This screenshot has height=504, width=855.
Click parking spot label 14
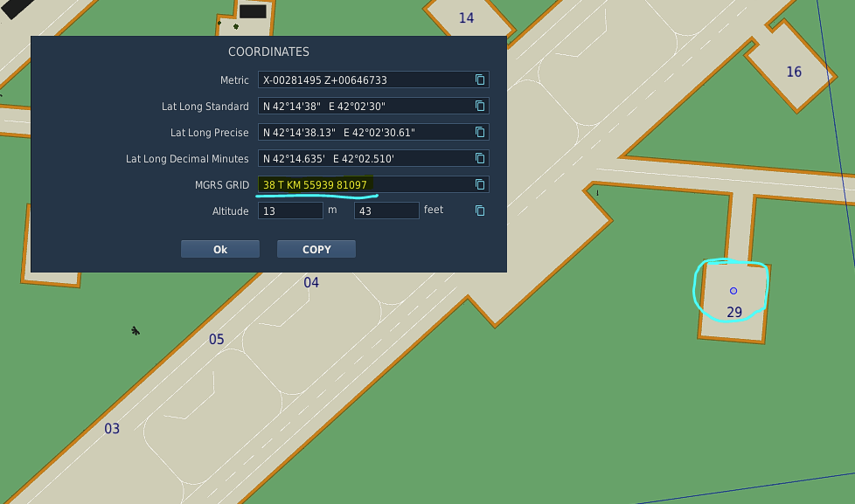466,18
